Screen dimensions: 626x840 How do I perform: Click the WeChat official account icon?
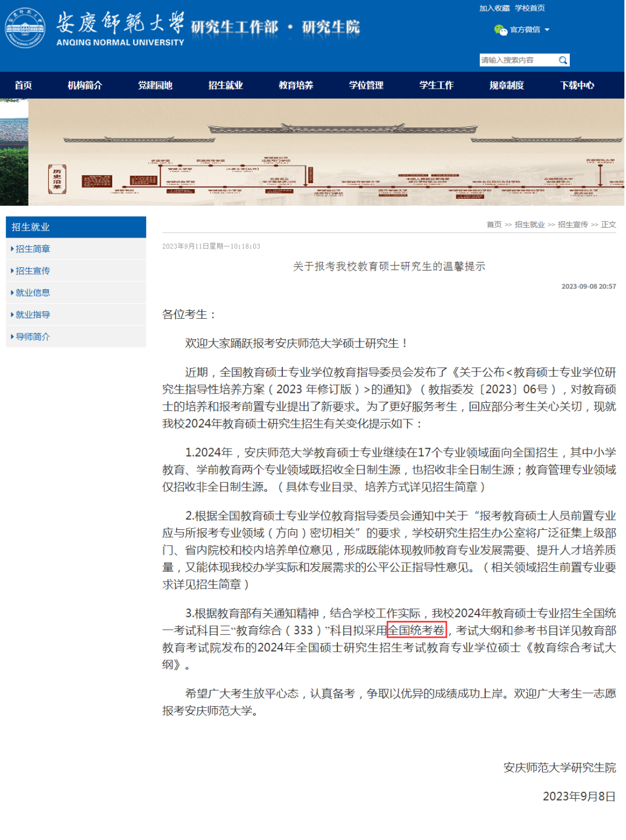click(x=500, y=30)
